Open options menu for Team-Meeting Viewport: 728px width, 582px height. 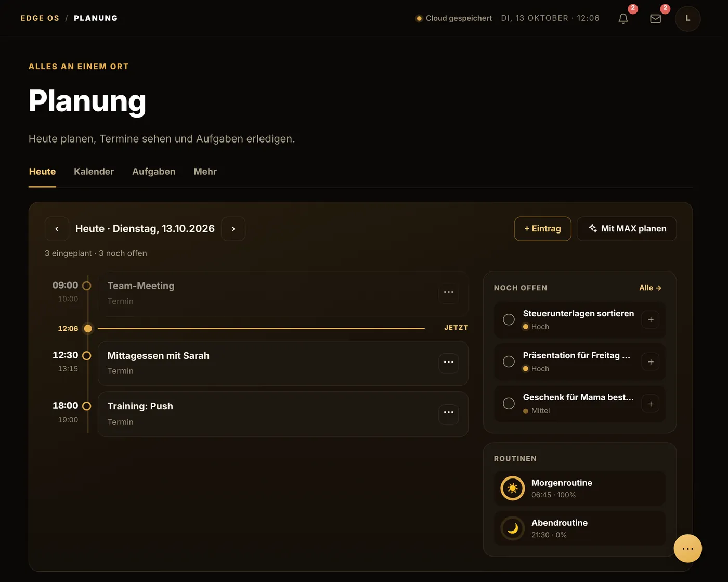click(448, 292)
